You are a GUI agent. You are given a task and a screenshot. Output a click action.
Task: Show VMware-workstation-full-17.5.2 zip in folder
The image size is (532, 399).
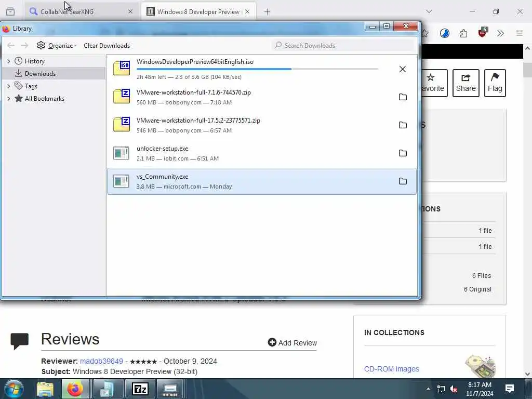(x=403, y=125)
